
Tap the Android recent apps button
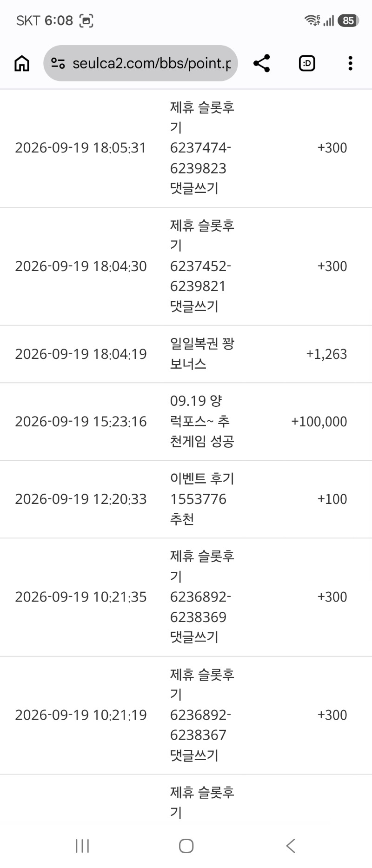[x=82, y=846]
